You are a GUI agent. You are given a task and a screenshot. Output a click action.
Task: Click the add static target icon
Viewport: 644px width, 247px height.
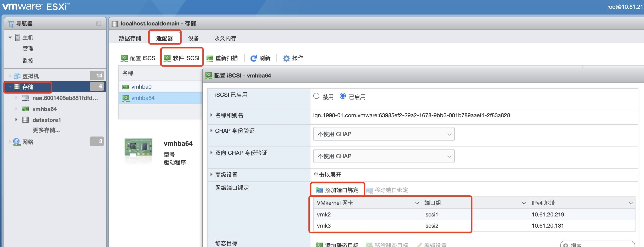[x=319, y=244]
